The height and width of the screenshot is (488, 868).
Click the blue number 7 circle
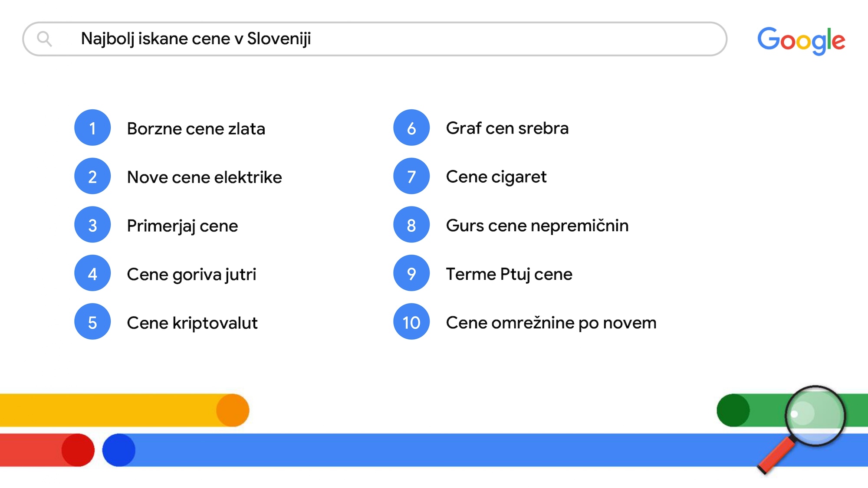(411, 176)
